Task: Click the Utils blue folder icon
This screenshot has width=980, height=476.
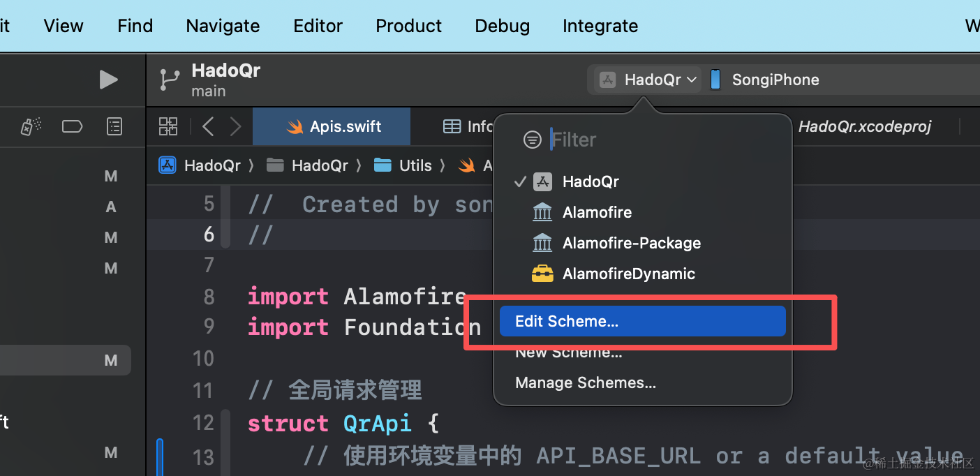Action: (x=383, y=165)
